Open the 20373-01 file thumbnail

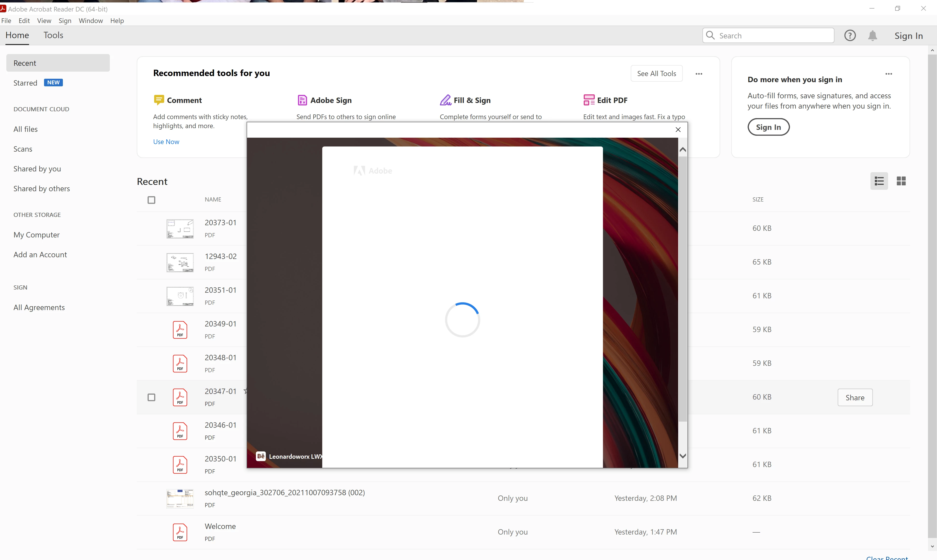180,228
